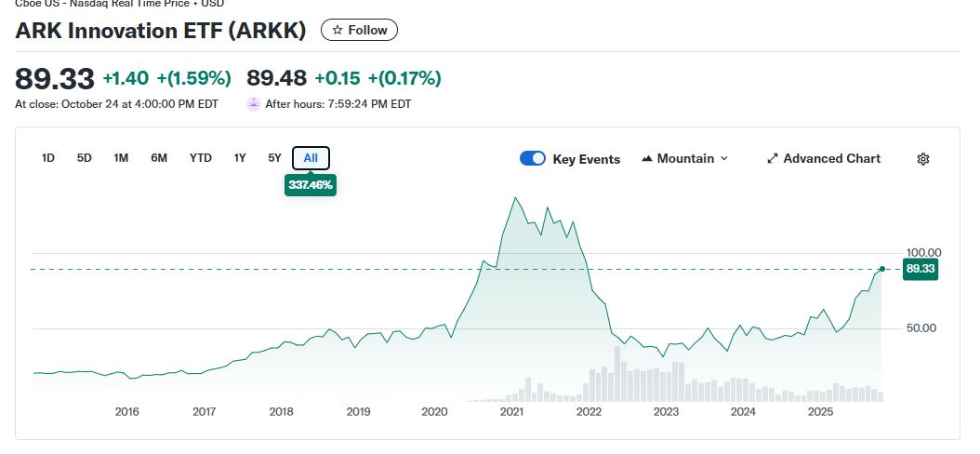The width and height of the screenshot is (980, 454).
Task: Select the 5D time range tab
Action: [x=85, y=158]
